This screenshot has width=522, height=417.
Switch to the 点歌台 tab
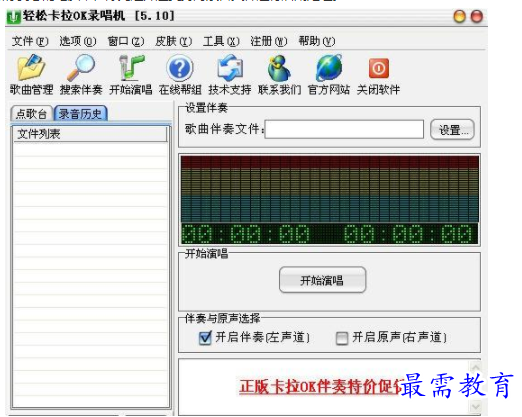point(31,114)
